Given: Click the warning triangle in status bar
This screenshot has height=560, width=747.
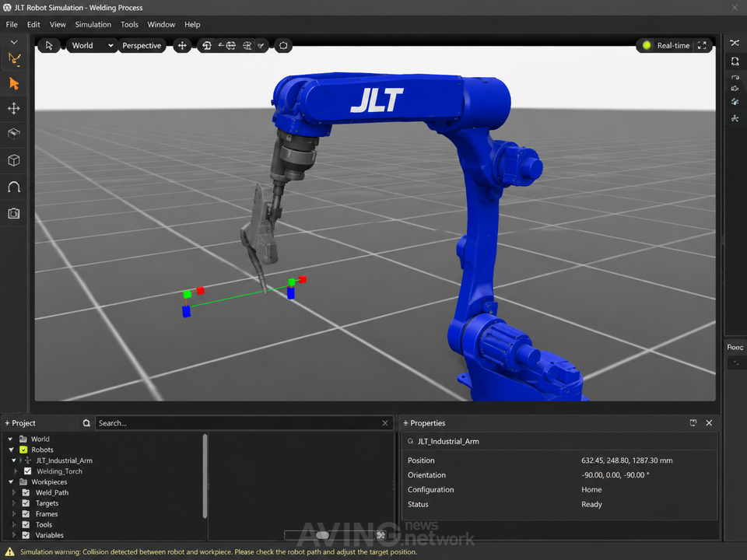Looking at the screenshot, I should pyautogui.click(x=9, y=552).
